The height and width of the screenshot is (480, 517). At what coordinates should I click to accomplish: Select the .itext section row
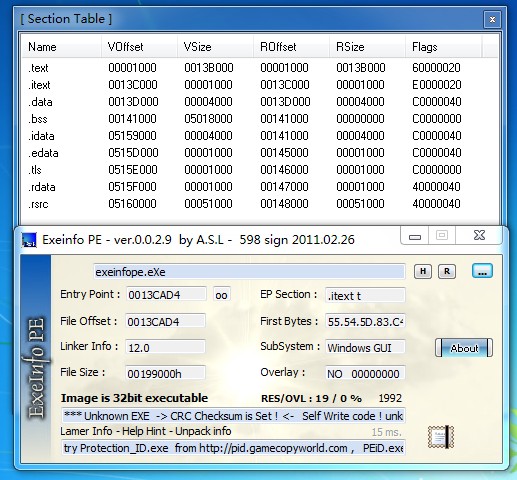tap(260, 85)
